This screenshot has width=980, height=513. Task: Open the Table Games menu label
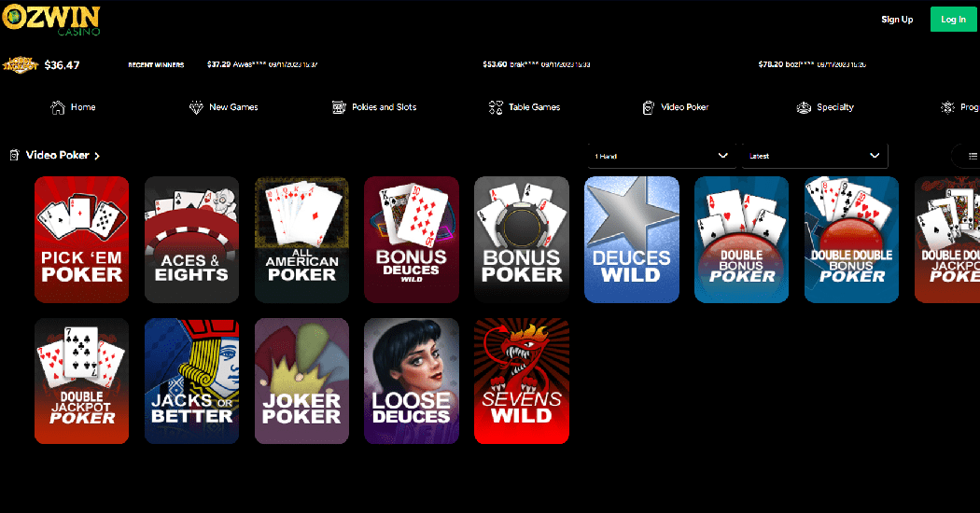(x=535, y=107)
